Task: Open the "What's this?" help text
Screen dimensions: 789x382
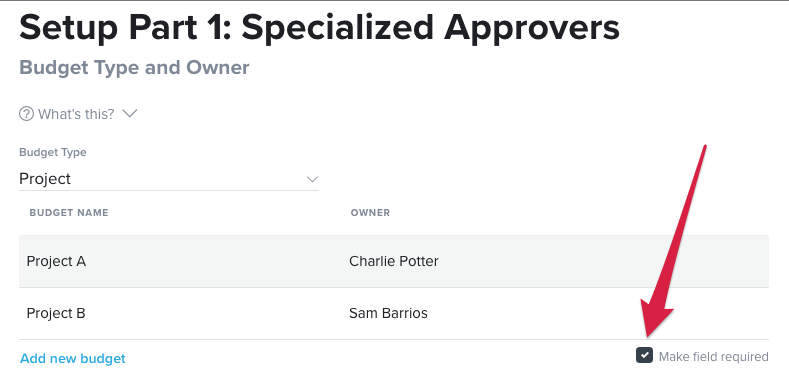Action: (x=76, y=114)
